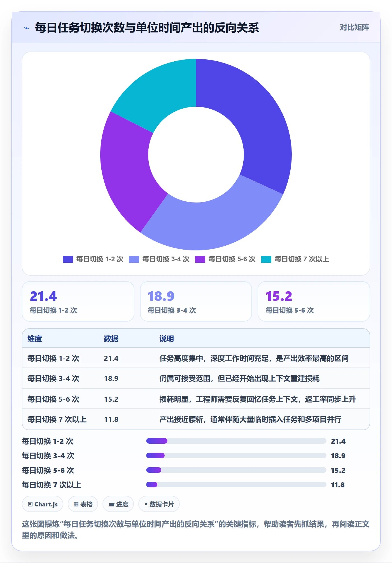Select table row 每日切换 5-6 次
The image size is (392, 563).
click(x=196, y=399)
